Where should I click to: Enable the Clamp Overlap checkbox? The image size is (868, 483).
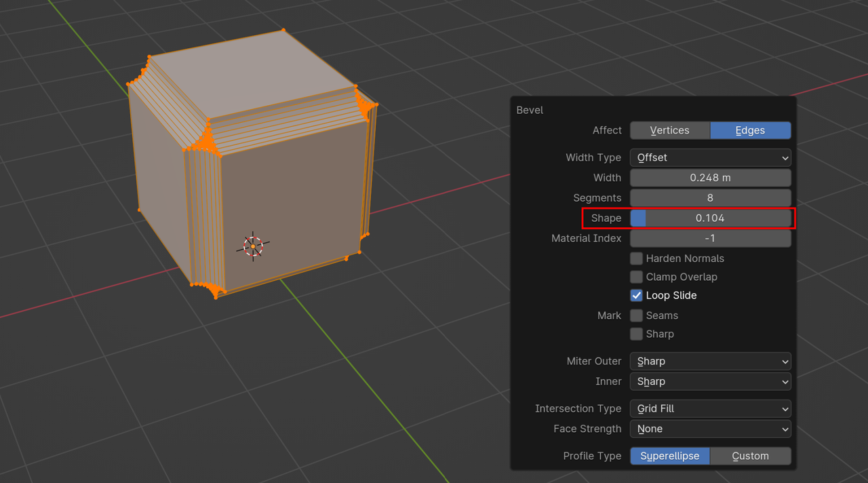[x=636, y=277]
